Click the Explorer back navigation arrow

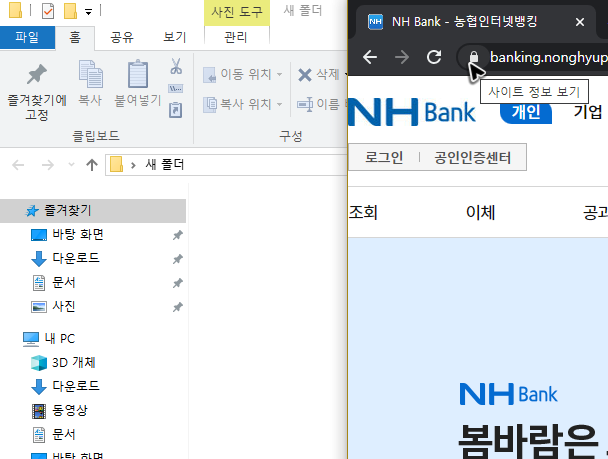tap(18, 165)
